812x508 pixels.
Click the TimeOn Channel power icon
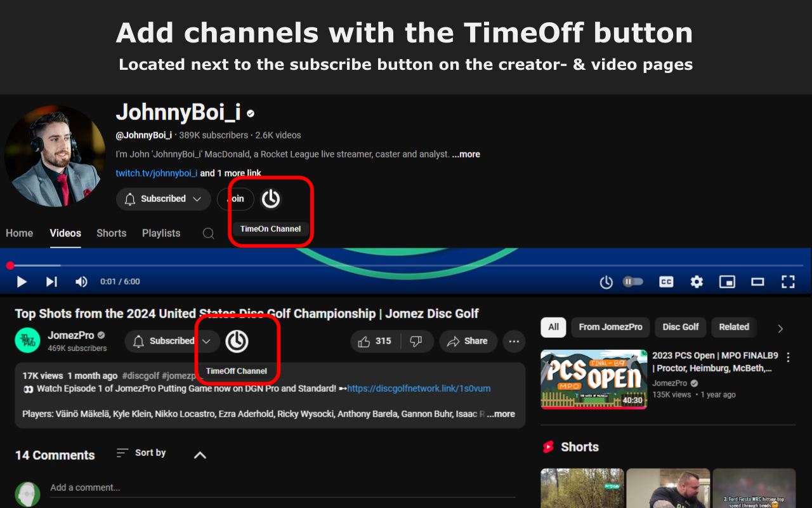point(270,199)
